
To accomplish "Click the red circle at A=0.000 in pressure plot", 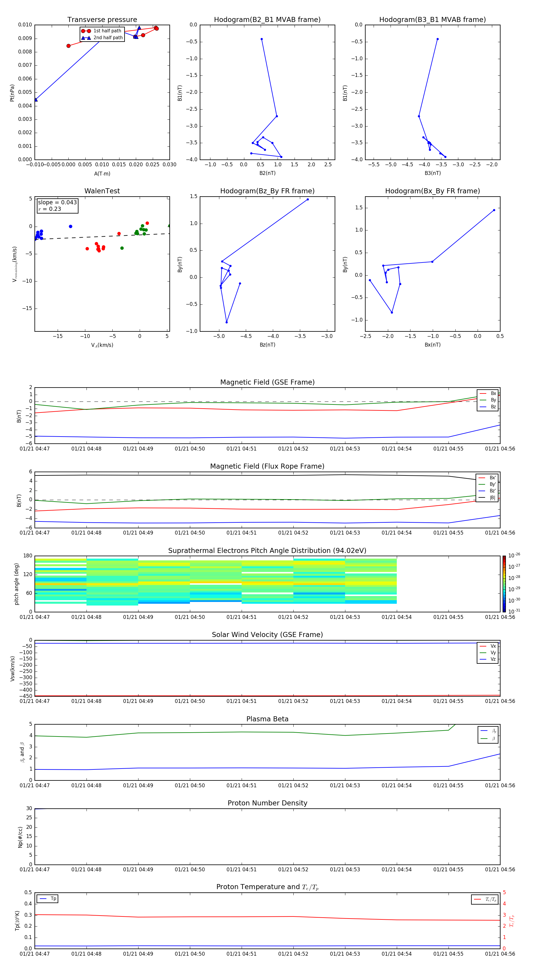I will point(69,46).
